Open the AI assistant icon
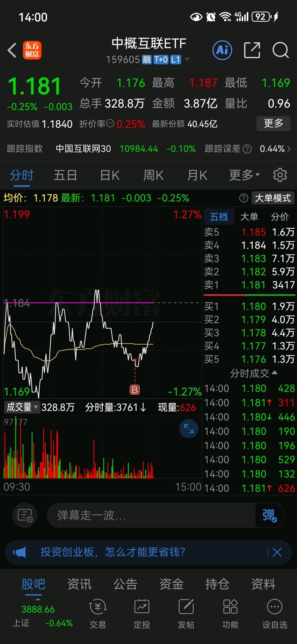Viewport: 297px width, 644px height. 222,50
